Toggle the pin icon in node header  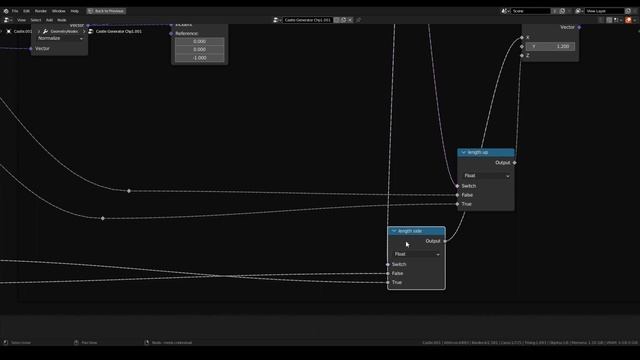point(359,20)
